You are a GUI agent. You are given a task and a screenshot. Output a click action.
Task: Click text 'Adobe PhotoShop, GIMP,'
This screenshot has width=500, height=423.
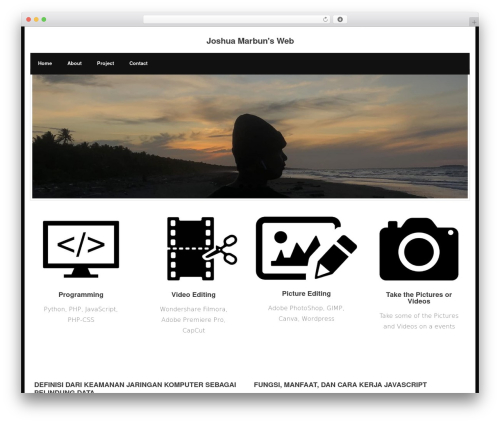pyautogui.click(x=306, y=308)
